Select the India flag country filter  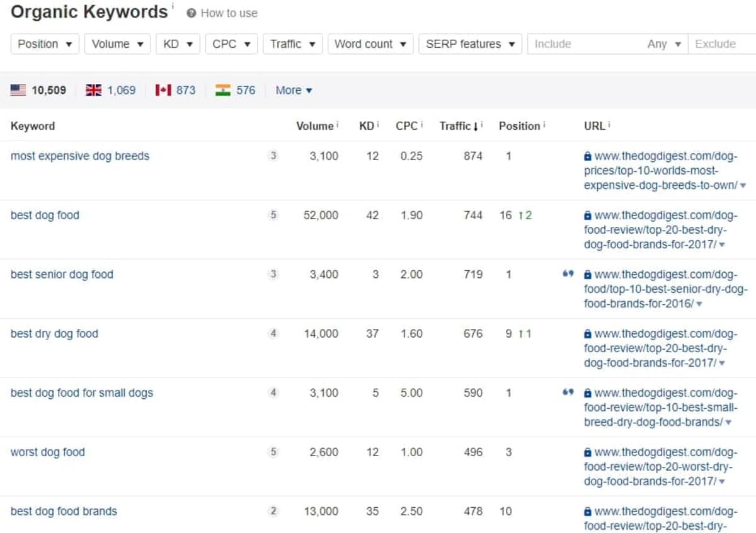pyautogui.click(x=223, y=90)
